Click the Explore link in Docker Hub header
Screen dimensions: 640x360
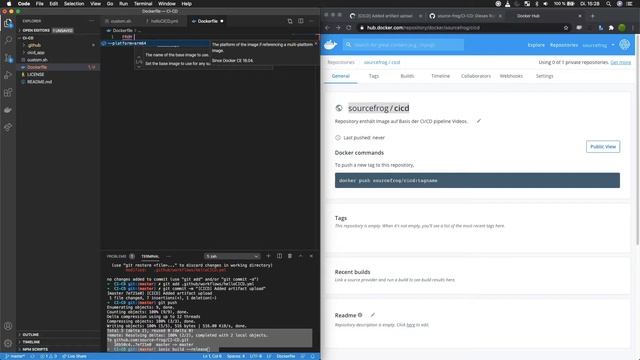536,45
